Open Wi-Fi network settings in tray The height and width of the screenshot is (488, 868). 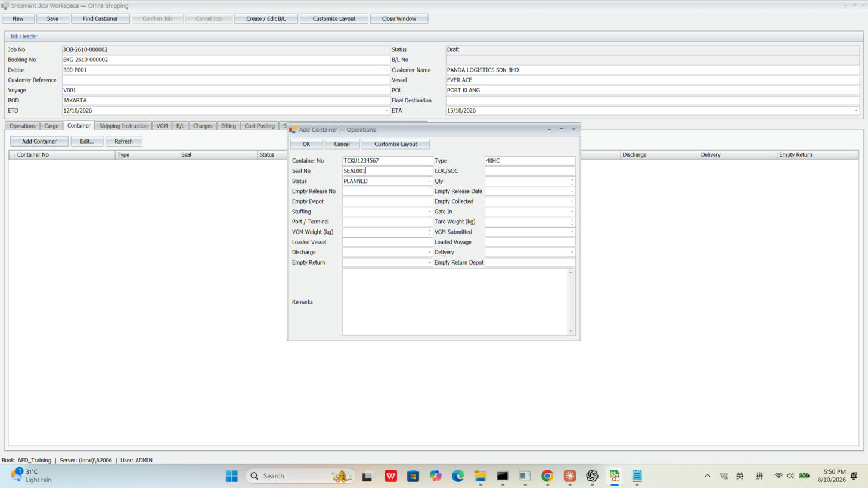[779, 475]
